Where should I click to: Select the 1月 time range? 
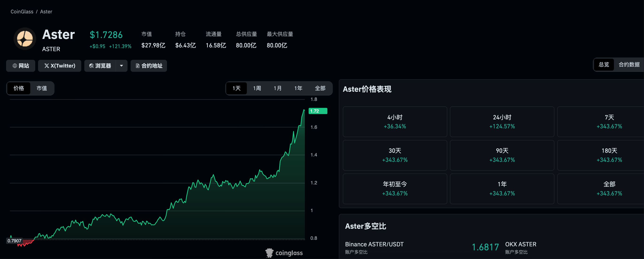[x=278, y=88]
